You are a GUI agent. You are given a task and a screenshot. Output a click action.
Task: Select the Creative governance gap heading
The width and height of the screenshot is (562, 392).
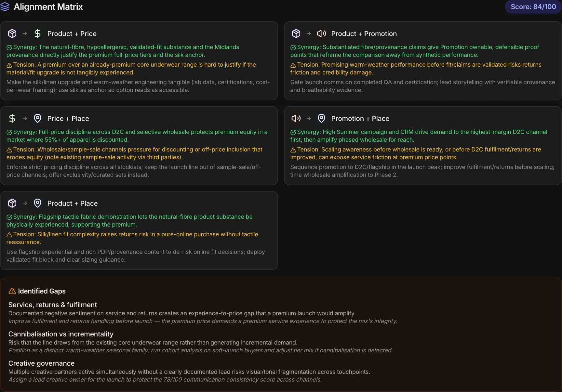[41, 363]
